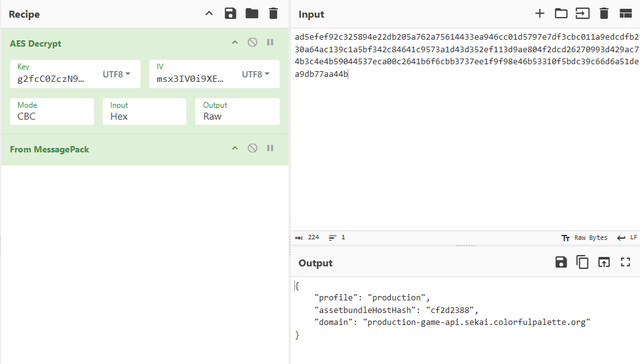The width and height of the screenshot is (640, 364).
Task: Save output to file
Action: 561,263
